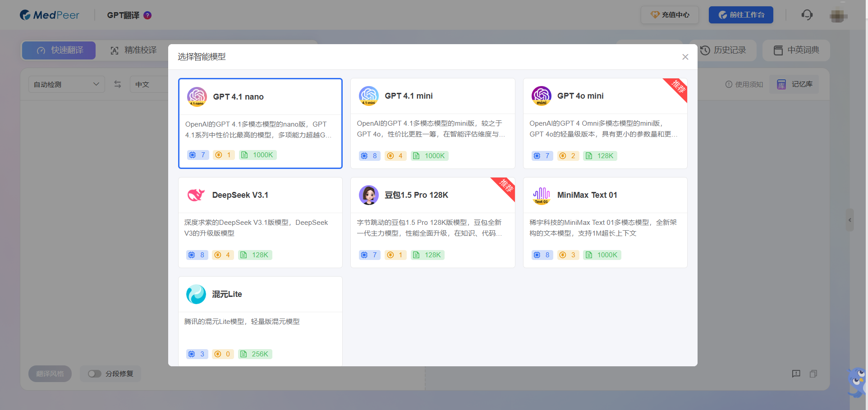
Task: Click the 混元Lite logo icon
Action: [196, 294]
